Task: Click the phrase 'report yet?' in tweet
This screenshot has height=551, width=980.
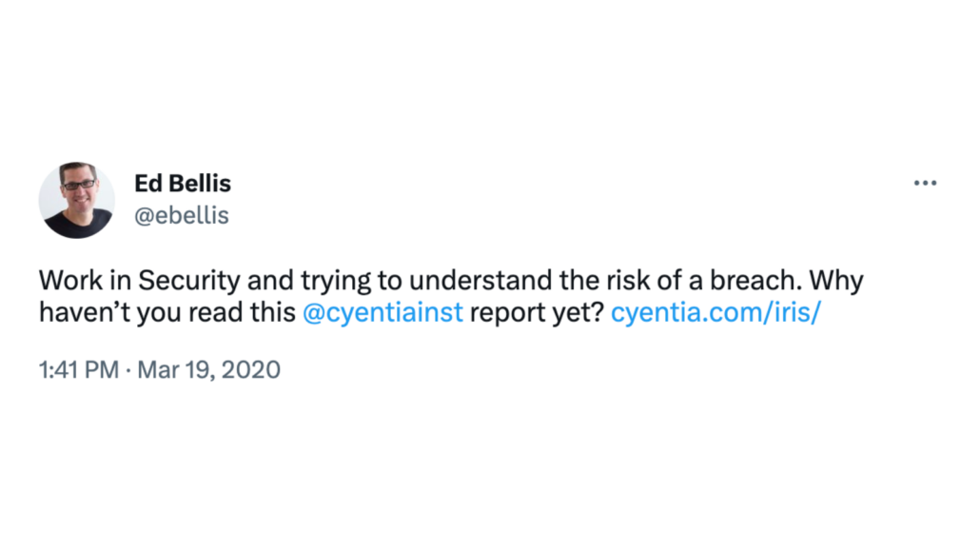Action: (x=537, y=313)
